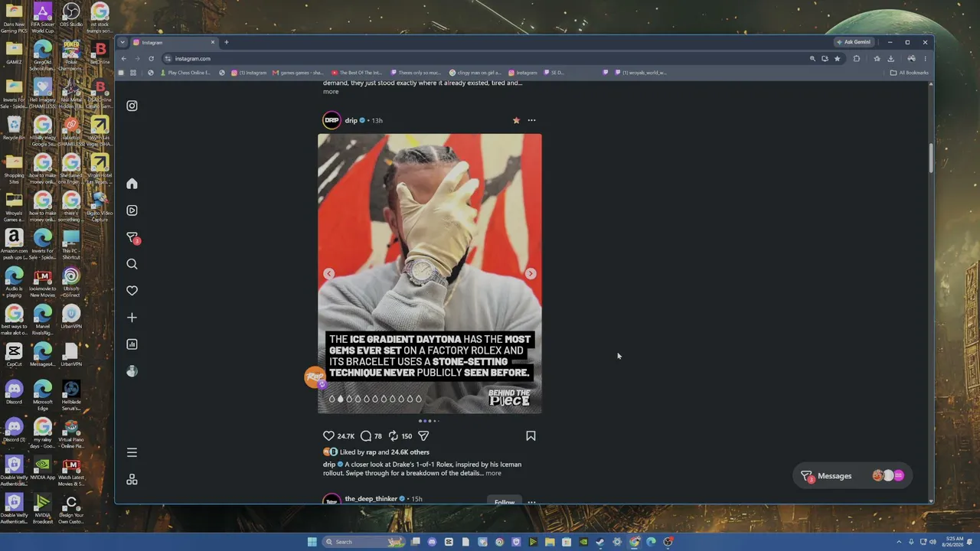Open the Recycle Bin on desktop

click(x=14, y=128)
